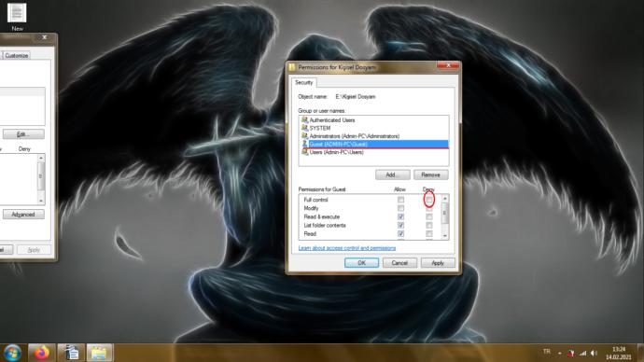This screenshot has width=644, height=362.
Task: Open the New file desktop icon
Action: click(17, 17)
